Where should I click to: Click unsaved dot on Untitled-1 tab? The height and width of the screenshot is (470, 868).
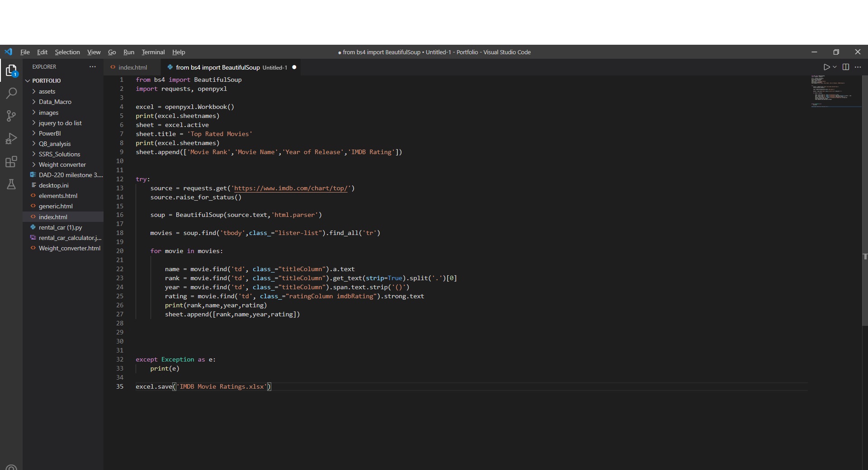click(294, 67)
